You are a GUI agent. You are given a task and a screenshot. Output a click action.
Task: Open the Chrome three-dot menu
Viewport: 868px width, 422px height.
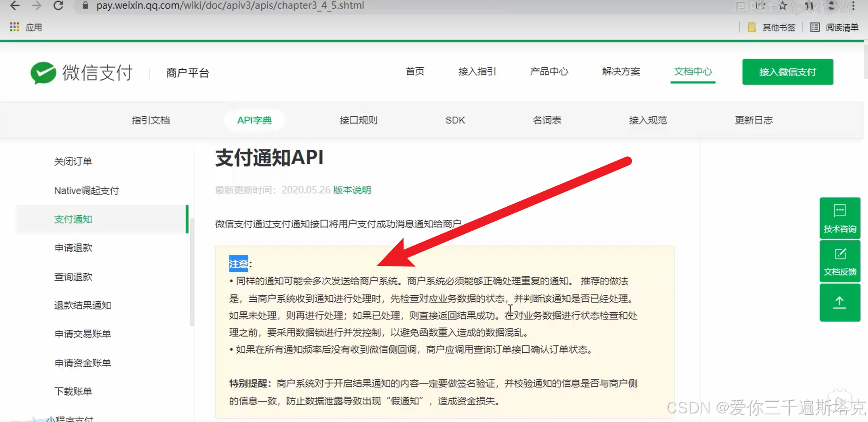click(853, 6)
